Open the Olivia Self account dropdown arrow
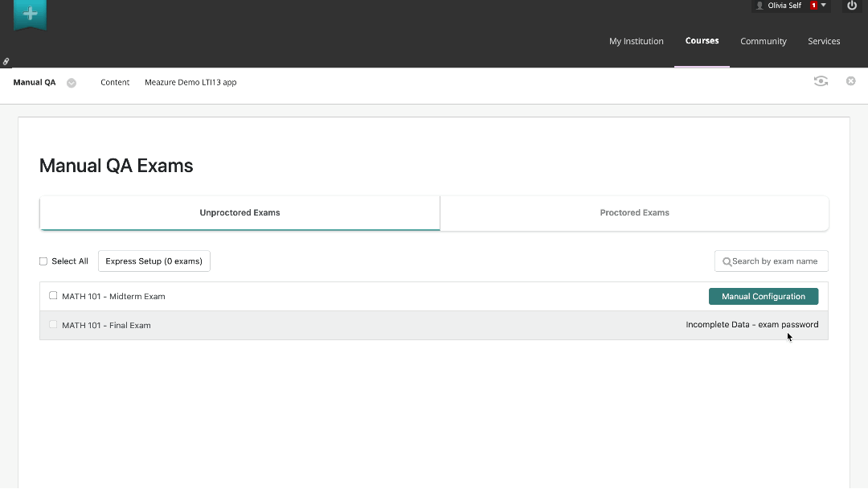Image resolution: width=868 pixels, height=489 pixels. (821, 6)
